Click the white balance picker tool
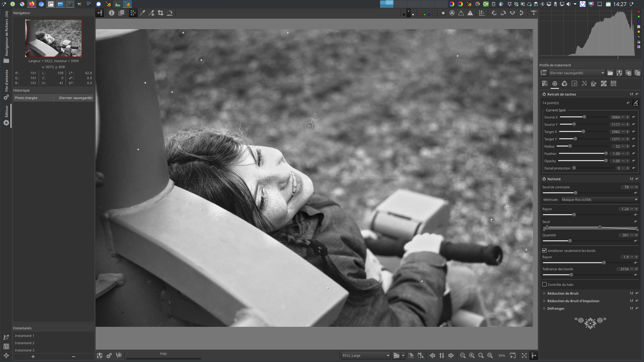Image resolution: width=644 pixels, height=362 pixels. point(142,13)
